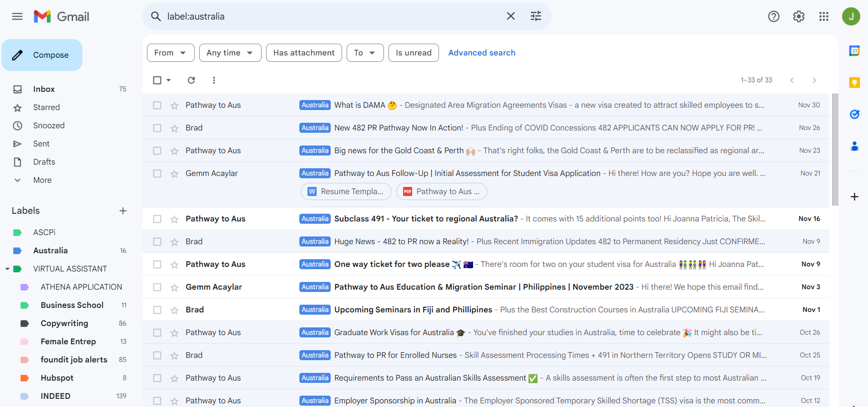
Task: Go to older messages arrow
Action: tap(814, 80)
